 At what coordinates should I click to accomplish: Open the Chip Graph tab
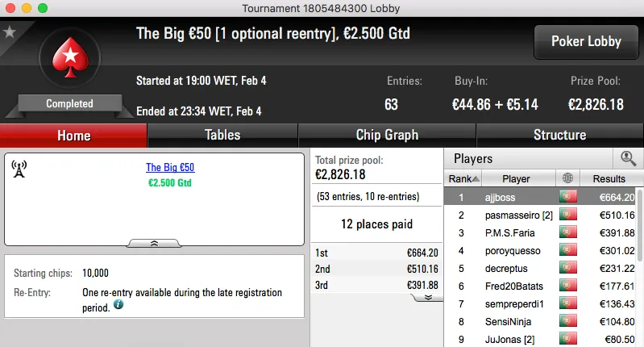pyautogui.click(x=387, y=135)
